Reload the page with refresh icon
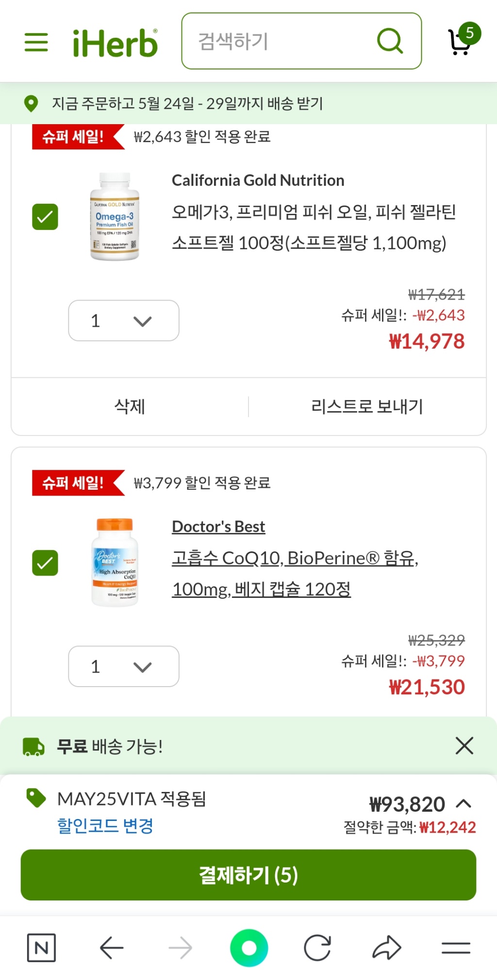Image resolution: width=497 pixels, height=980 pixels. coord(317,948)
